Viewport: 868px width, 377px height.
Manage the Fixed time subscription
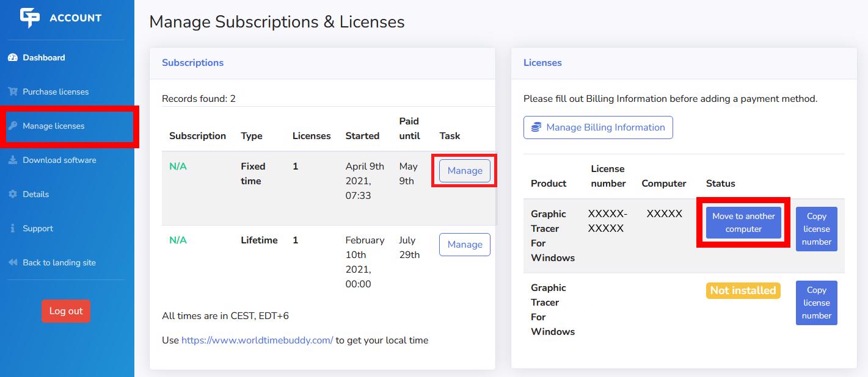[464, 171]
